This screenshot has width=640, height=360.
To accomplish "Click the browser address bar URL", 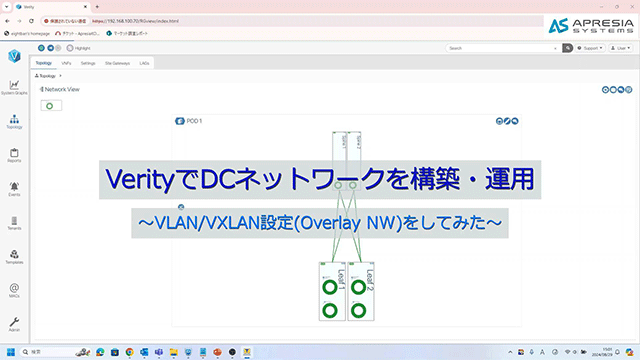I will 136,21.
